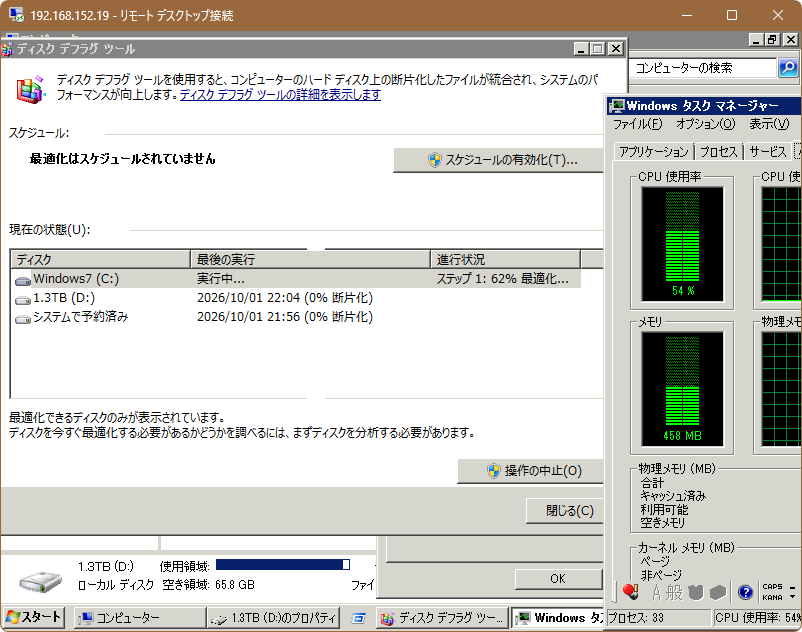Click the 進行状況 column header
Screen dimensions: 802x632
pyautogui.click(x=505, y=259)
